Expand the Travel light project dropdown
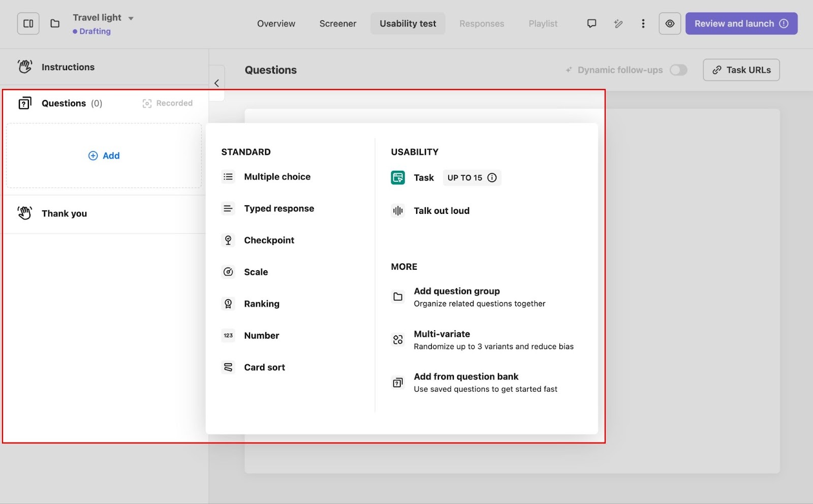Image resolution: width=813 pixels, height=504 pixels. click(131, 18)
